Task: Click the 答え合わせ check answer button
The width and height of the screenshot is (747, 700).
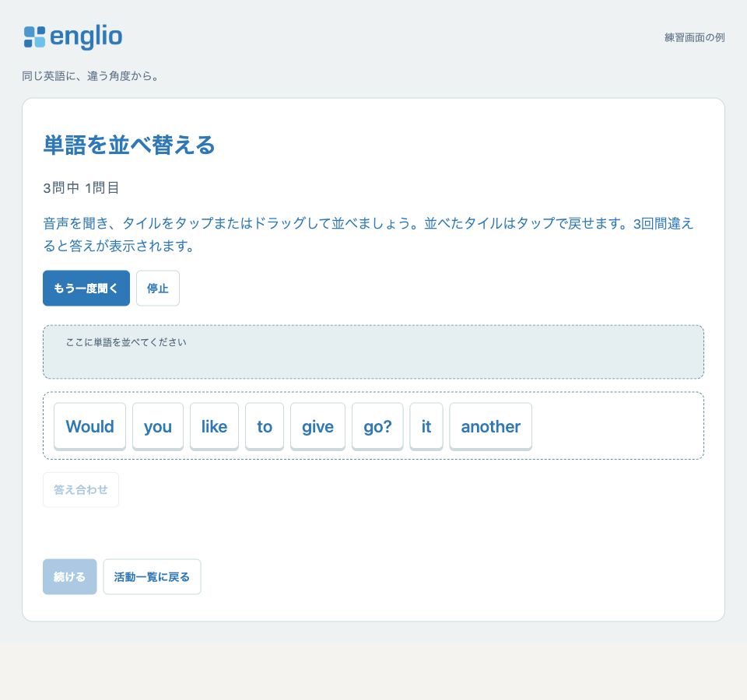Action: click(x=81, y=489)
